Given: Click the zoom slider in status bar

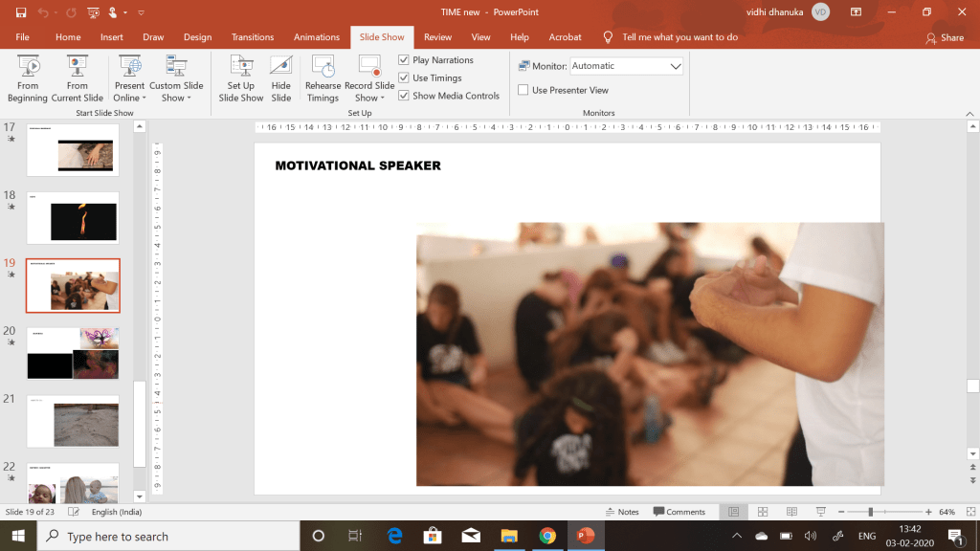Looking at the screenshot, I should [870, 512].
